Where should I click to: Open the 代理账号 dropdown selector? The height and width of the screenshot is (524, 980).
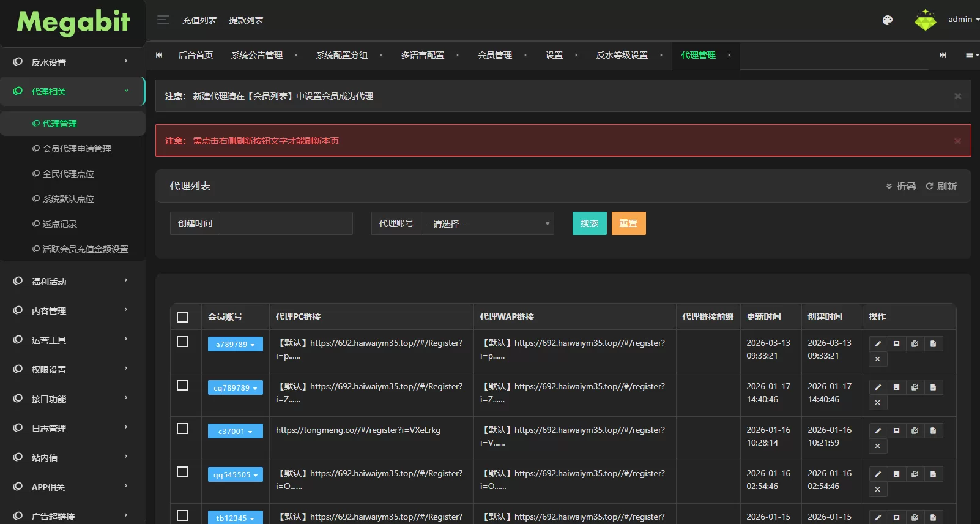pos(487,224)
